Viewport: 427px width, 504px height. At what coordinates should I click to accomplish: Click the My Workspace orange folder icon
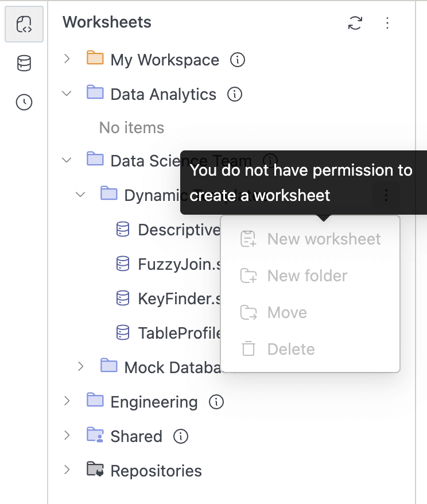pyautogui.click(x=95, y=58)
